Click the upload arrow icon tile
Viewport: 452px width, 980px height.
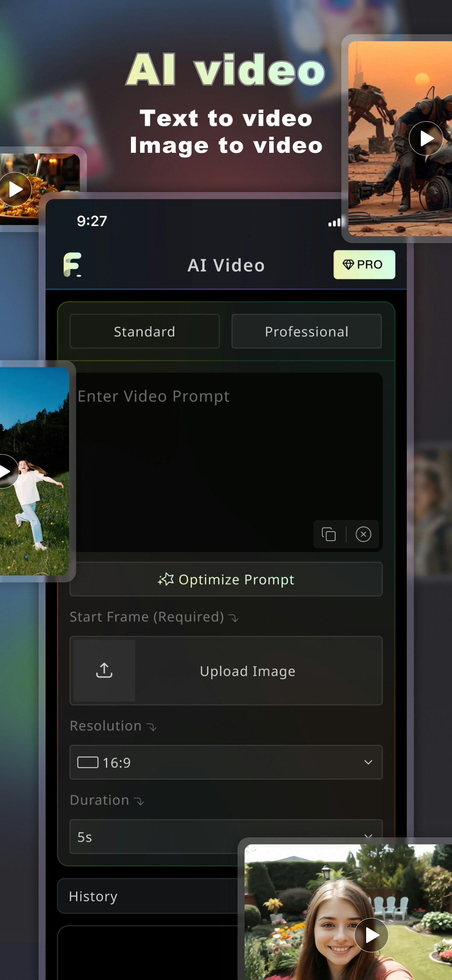pyautogui.click(x=104, y=670)
